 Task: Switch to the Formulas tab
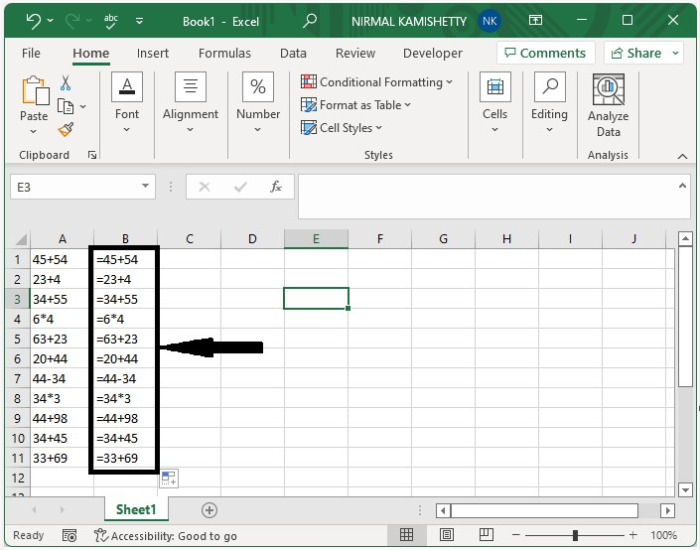click(x=225, y=53)
